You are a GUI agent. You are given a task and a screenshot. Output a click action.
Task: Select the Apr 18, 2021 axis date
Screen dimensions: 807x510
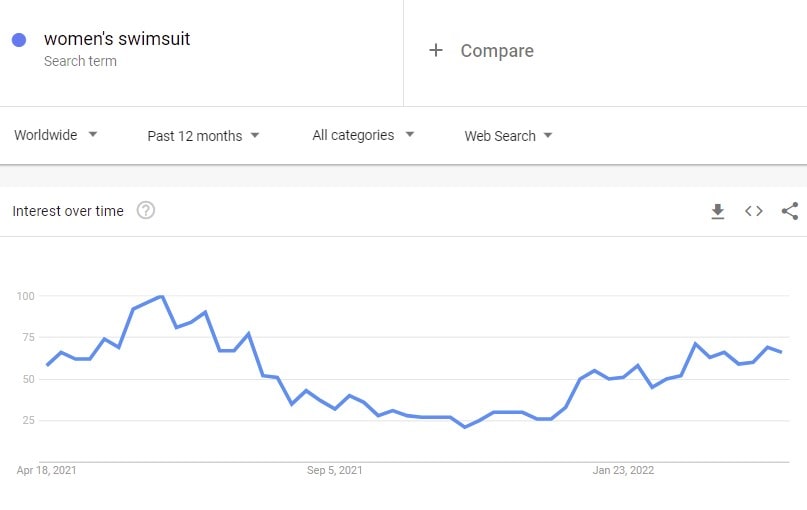click(47, 470)
